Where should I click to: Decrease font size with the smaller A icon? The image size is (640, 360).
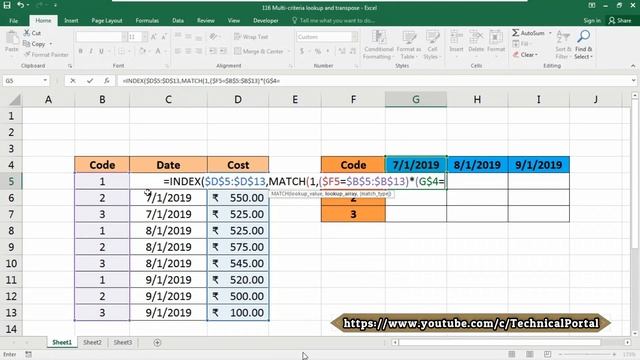(x=164, y=37)
